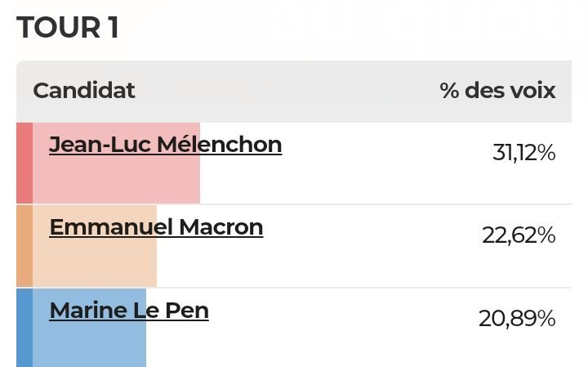This screenshot has width=588, height=367.
Task: Follow the Marine Le Pen link
Action: (x=129, y=311)
